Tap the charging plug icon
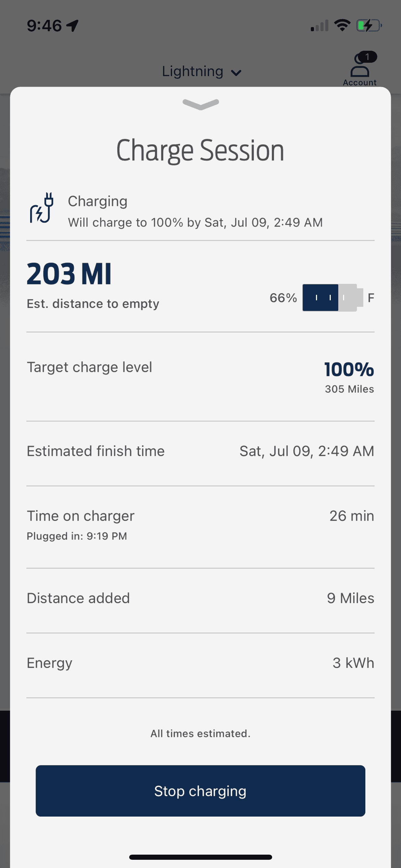Screen dimensions: 401x868 [x=42, y=208]
